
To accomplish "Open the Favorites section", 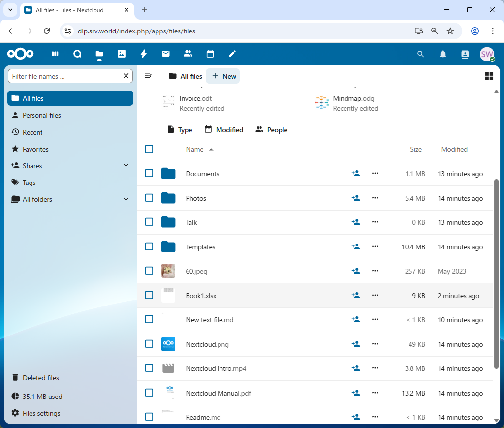I will coord(35,149).
